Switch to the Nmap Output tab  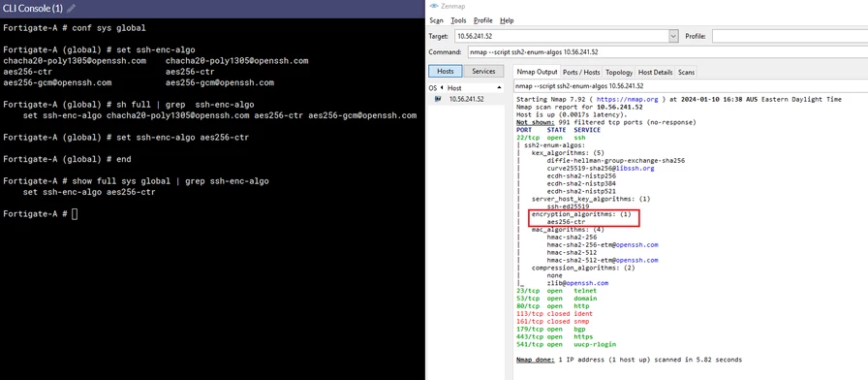coord(536,72)
